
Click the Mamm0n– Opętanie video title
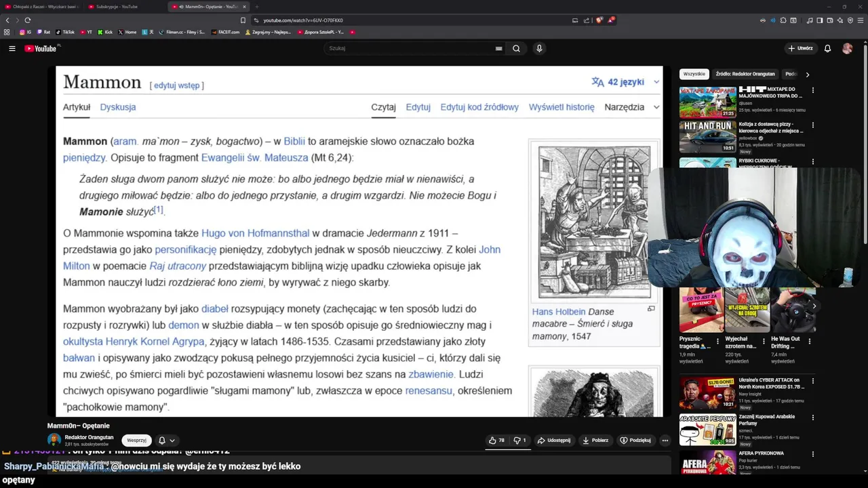pyautogui.click(x=78, y=426)
